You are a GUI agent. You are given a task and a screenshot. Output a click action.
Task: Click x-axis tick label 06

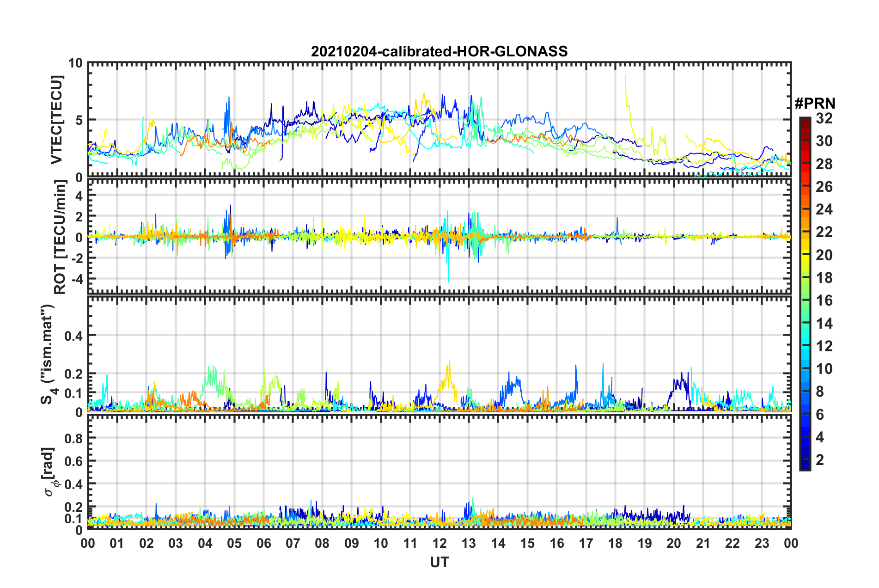click(263, 543)
